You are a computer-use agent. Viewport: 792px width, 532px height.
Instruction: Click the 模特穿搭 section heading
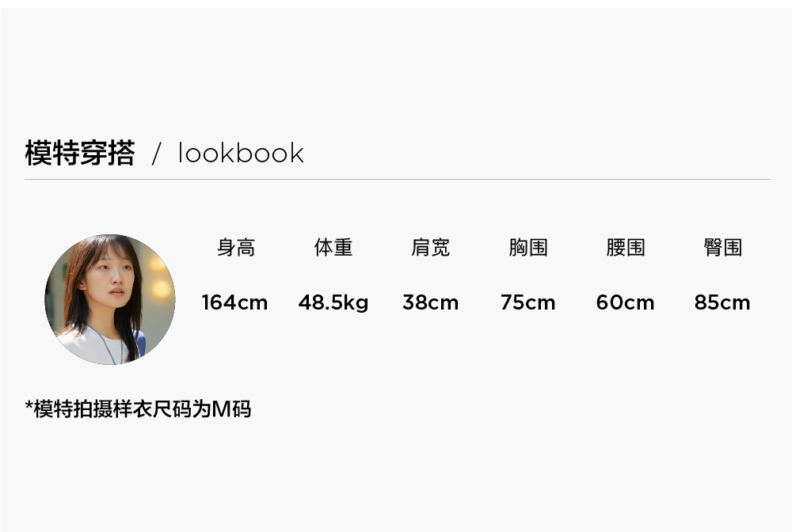coord(80,153)
